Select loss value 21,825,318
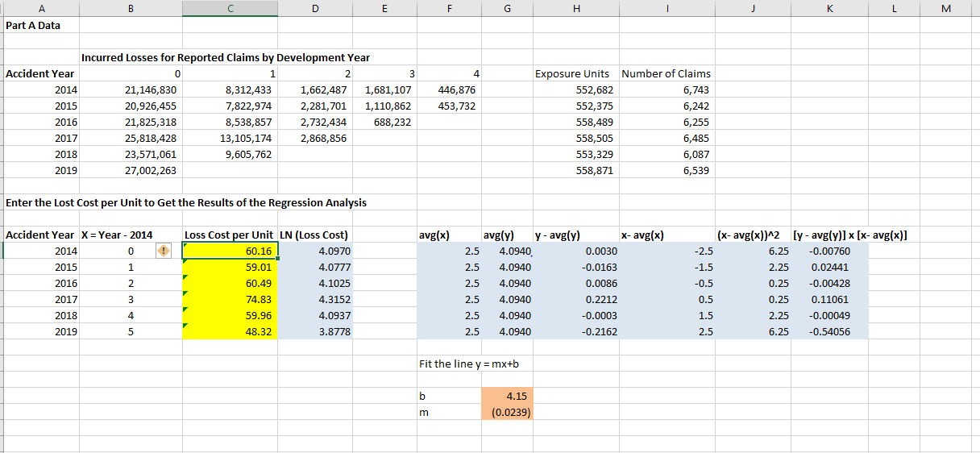 [151, 122]
